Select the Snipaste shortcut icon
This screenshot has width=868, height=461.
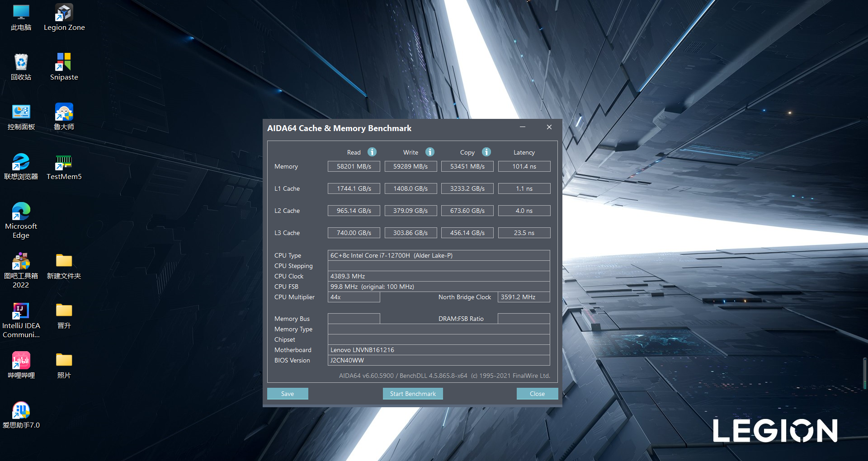tap(64, 67)
